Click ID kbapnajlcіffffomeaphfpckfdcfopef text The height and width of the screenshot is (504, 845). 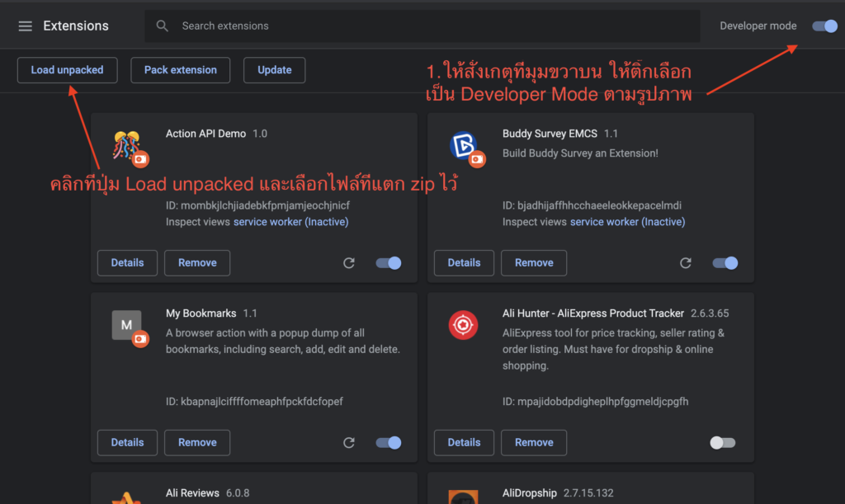pyautogui.click(x=254, y=401)
